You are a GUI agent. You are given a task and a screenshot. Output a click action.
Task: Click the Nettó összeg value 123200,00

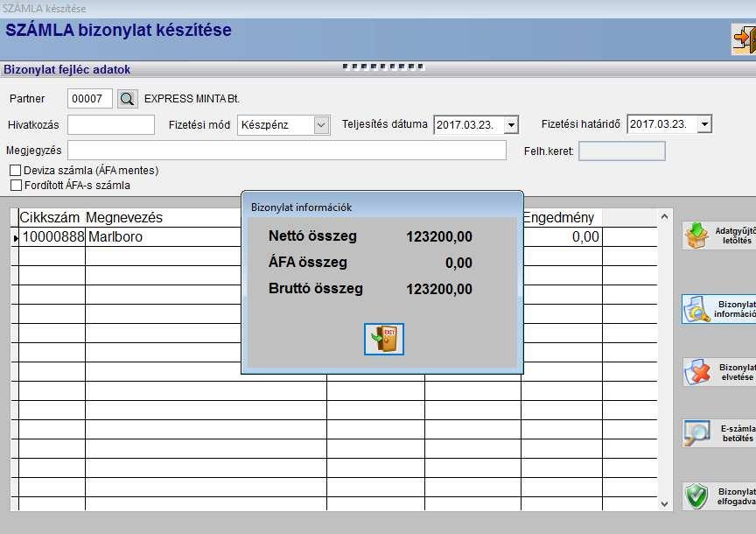pyautogui.click(x=438, y=237)
